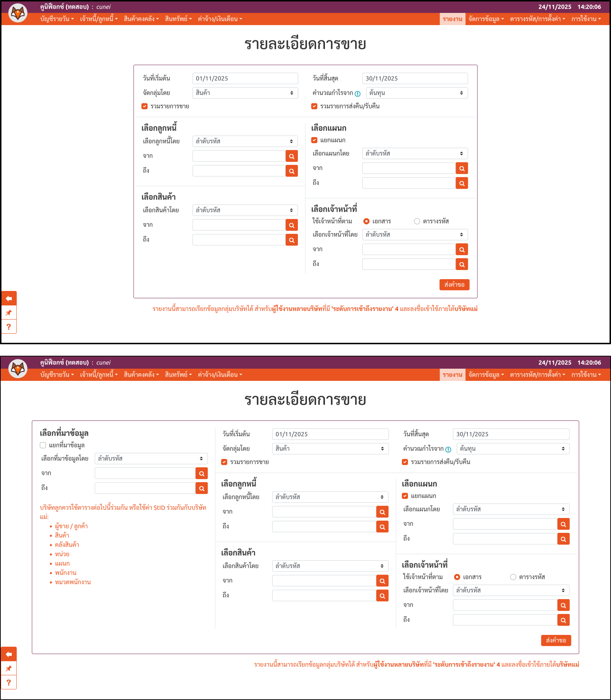Open the help question mark in lower sidebar
This screenshot has height=700, width=611.
point(9,682)
